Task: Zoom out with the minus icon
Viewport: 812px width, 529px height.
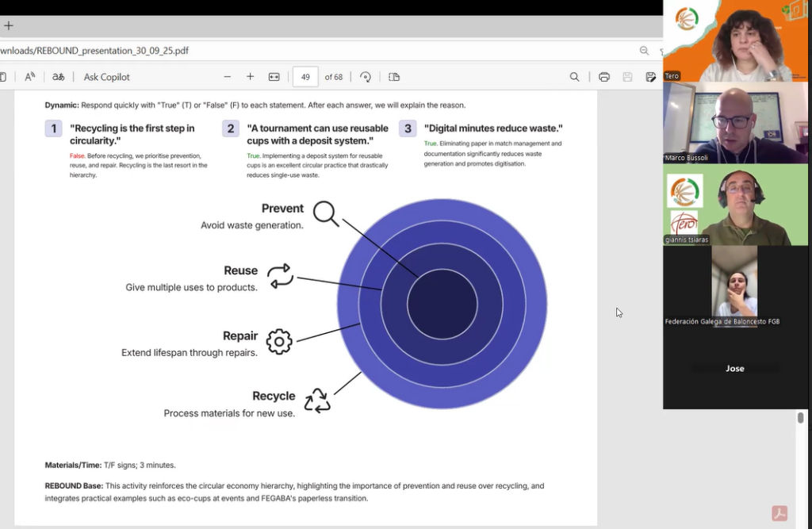Action: (228, 77)
